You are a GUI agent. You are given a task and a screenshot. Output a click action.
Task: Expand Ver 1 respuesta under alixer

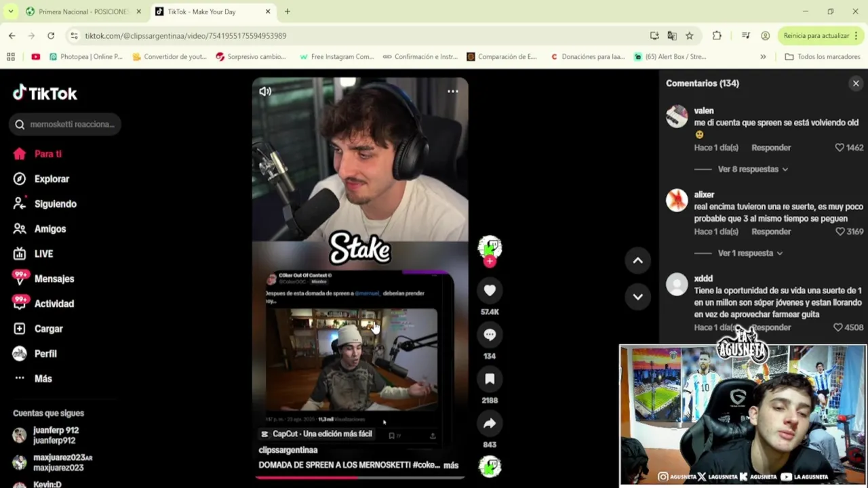pyautogui.click(x=750, y=253)
